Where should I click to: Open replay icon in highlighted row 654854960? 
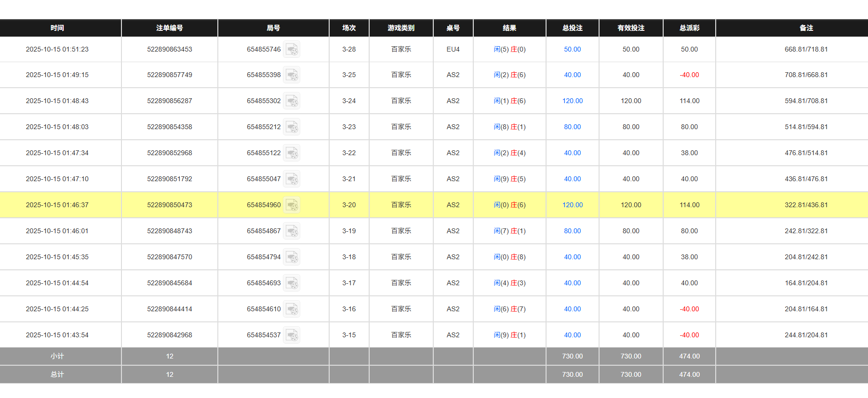pos(292,205)
